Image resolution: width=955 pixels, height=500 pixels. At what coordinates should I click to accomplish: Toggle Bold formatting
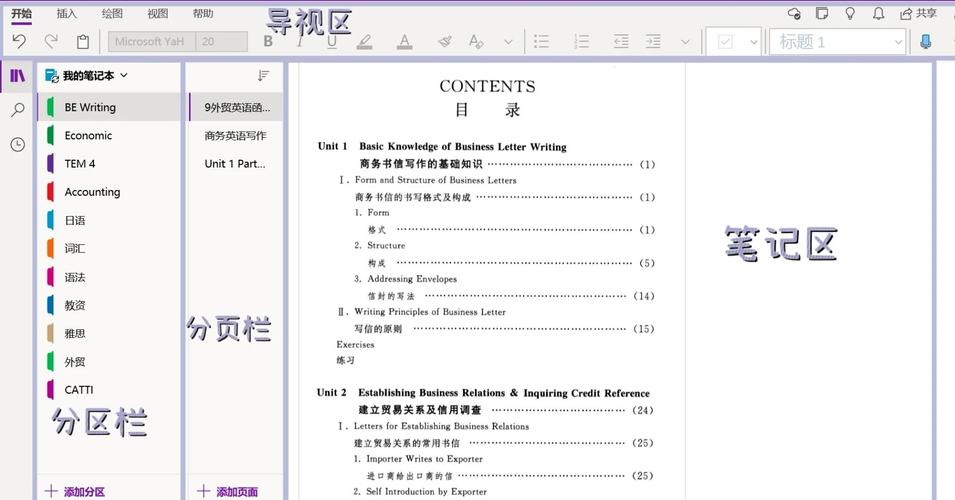[268, 41]
